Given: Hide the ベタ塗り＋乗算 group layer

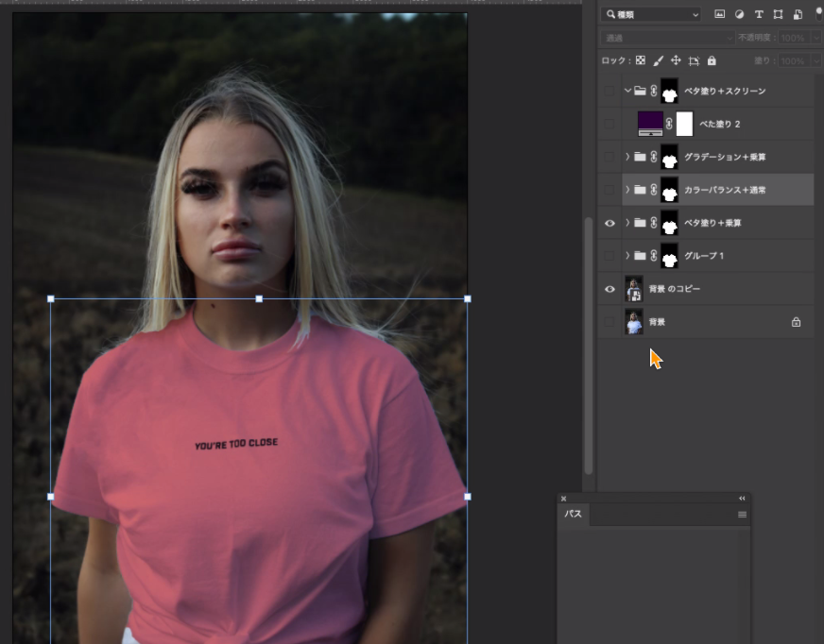Looking at the screenshot, I should coord(609,223).
